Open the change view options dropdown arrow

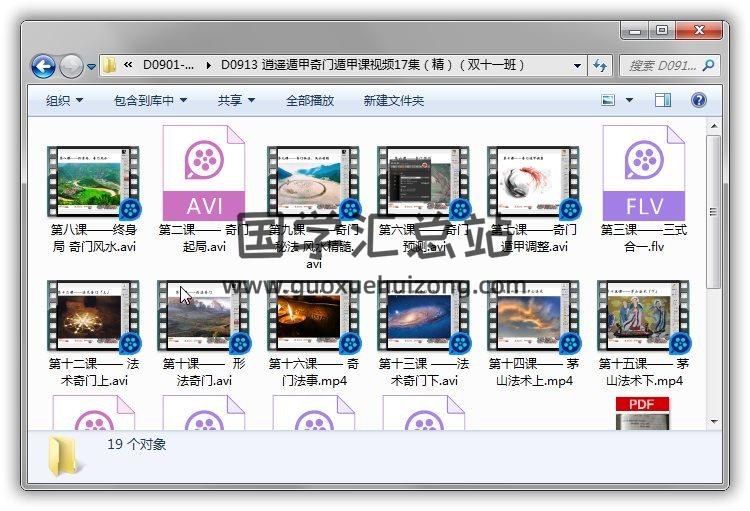pyautogui.click(x=629, y=100)
